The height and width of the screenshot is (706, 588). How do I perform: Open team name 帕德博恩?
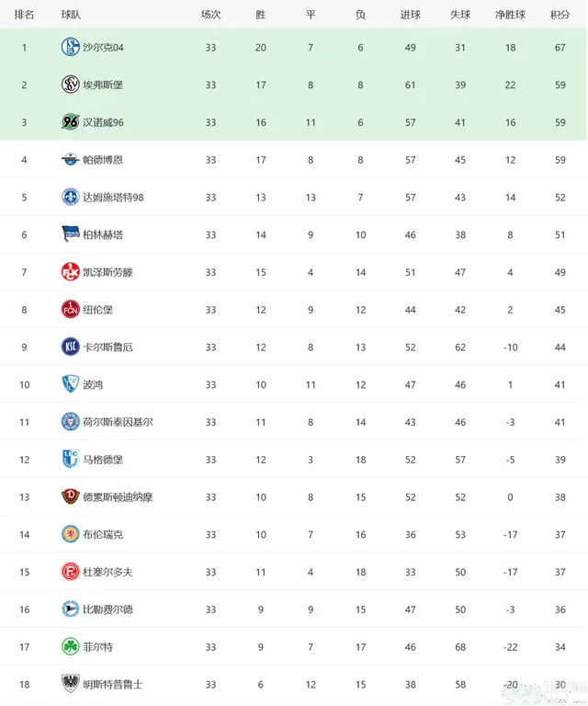click(103, 160)
